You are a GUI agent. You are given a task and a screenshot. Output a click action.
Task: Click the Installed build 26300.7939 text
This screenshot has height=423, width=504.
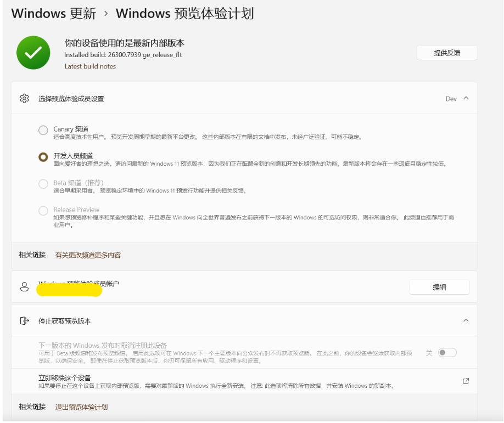pyautogui.click(x=123, y=55)
